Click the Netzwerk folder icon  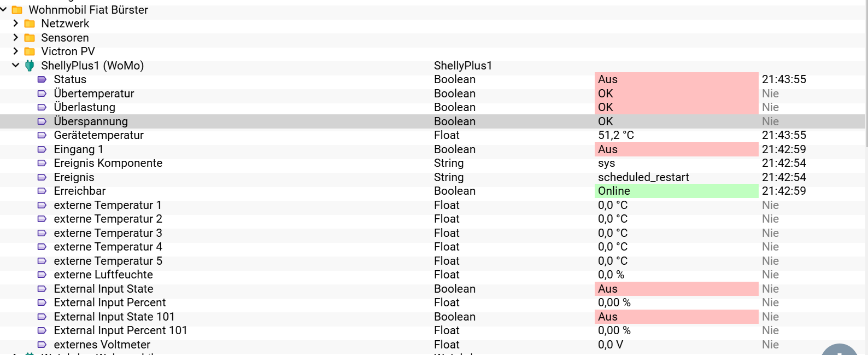point(30,24)
